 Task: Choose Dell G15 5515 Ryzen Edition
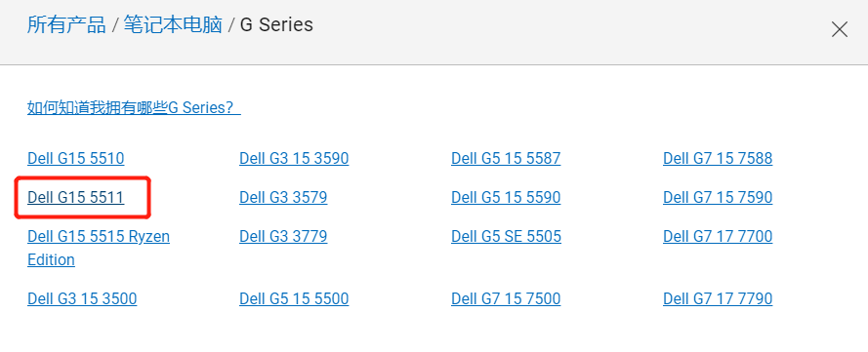[x=99, y=248]
